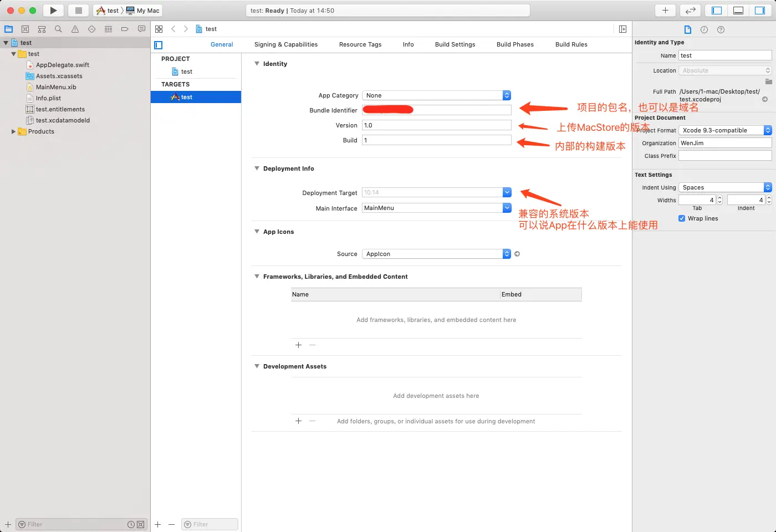This screenshot has height=532, width=776.
Task: Go back in editor history
Action: pos(173,29)
